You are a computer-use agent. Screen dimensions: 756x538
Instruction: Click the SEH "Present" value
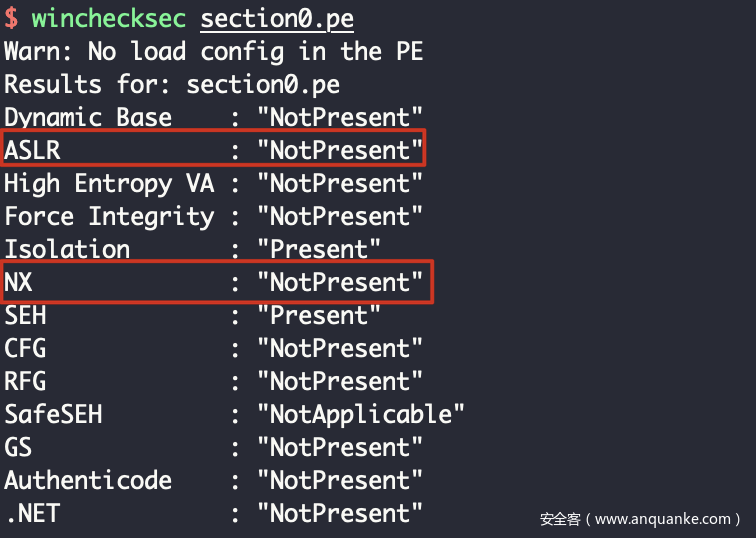pos(319,316)
